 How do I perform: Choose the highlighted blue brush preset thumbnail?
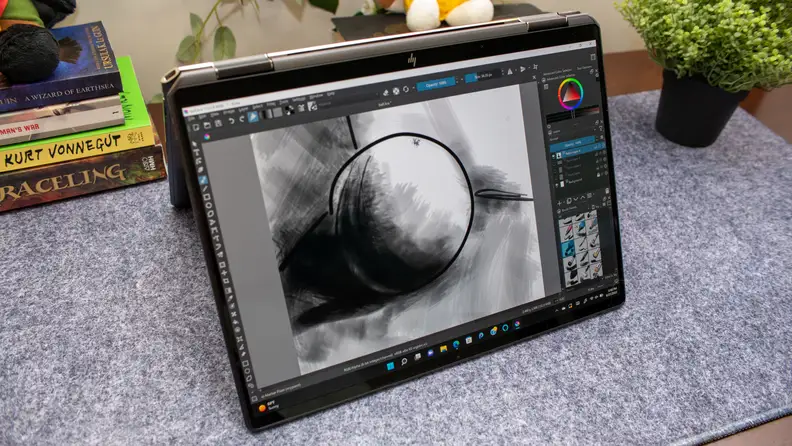569,247
